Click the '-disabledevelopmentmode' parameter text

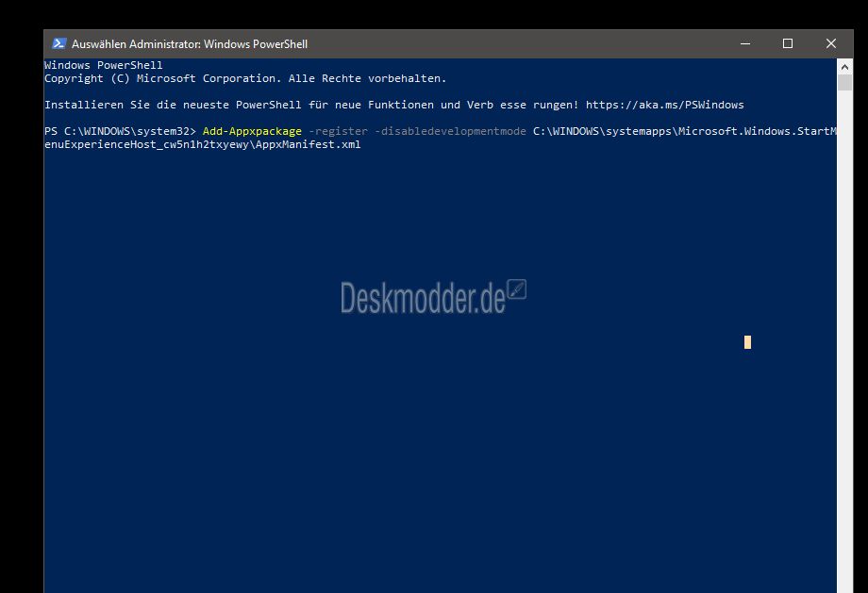point(450,131)
